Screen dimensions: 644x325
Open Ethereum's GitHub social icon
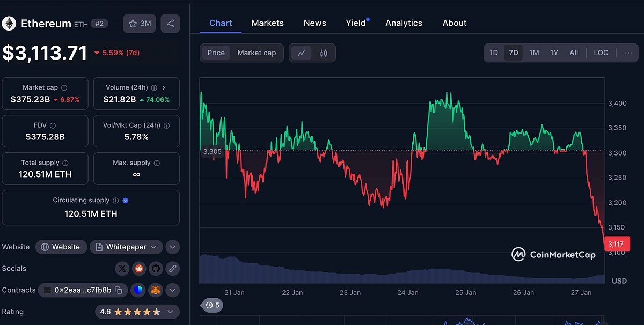156,268
